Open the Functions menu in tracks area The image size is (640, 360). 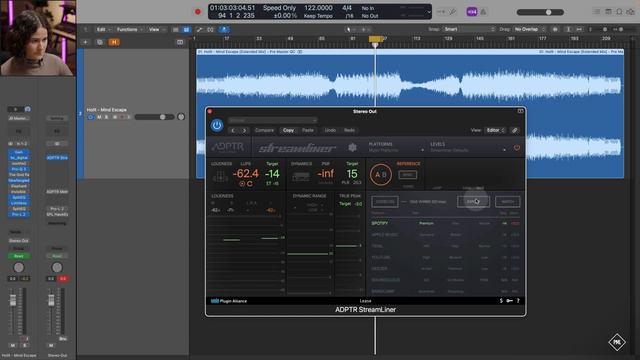pos(129,29)
